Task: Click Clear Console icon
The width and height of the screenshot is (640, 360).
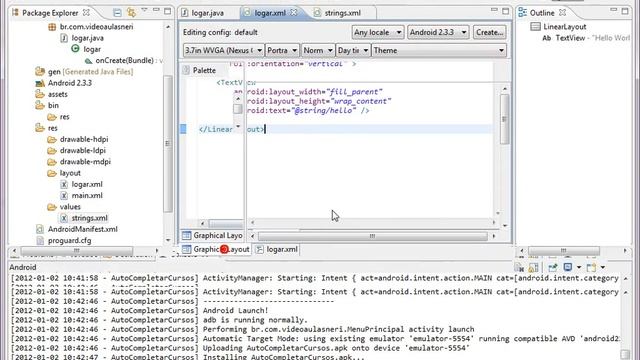Action: [519, 267]
